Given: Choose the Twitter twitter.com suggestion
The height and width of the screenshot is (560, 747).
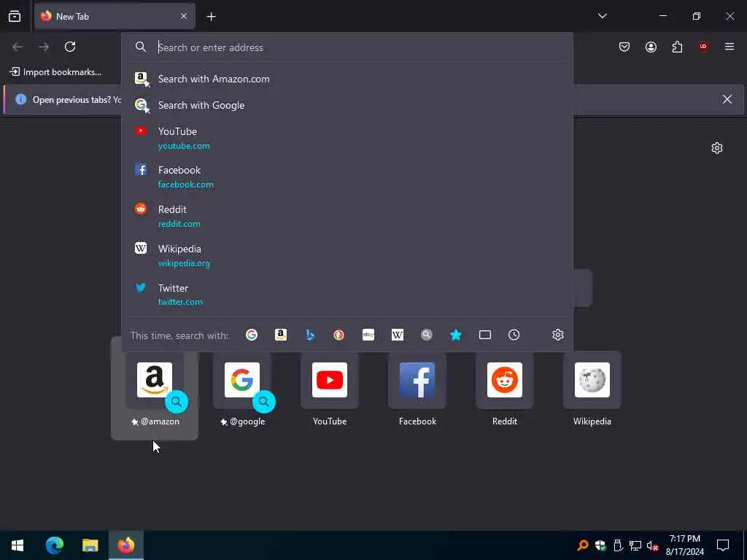Looking at the screenshot, I should pos(347,295).
